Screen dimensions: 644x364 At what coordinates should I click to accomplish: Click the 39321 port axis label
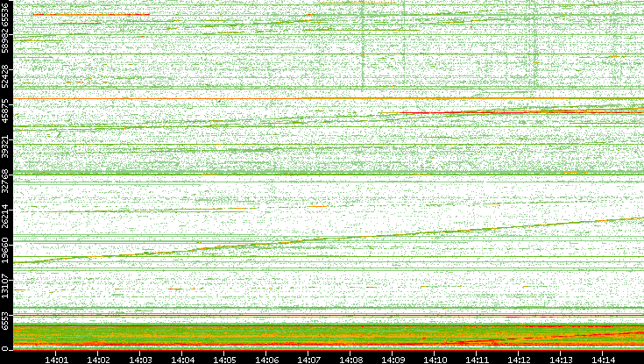pyautogui.click(x=4, y=146)
